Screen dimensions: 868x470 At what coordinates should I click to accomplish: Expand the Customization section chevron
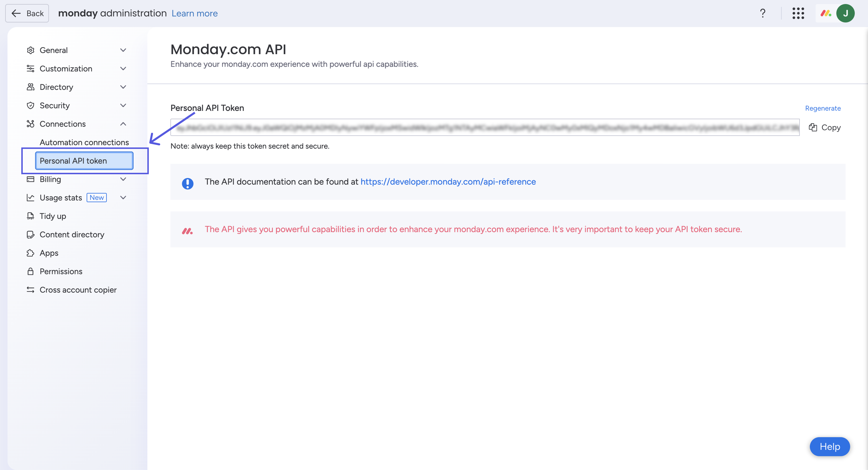(123, 69)
